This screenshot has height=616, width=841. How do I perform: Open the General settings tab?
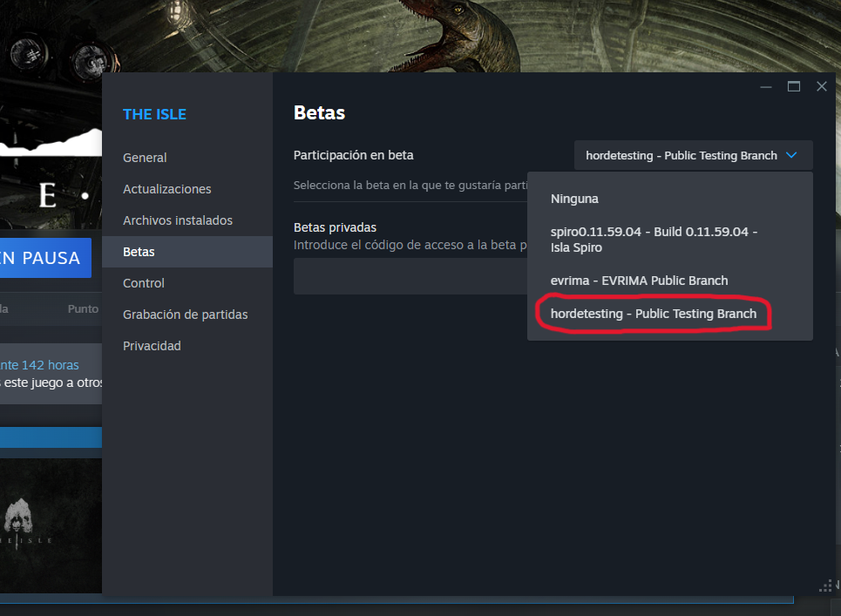145,158
